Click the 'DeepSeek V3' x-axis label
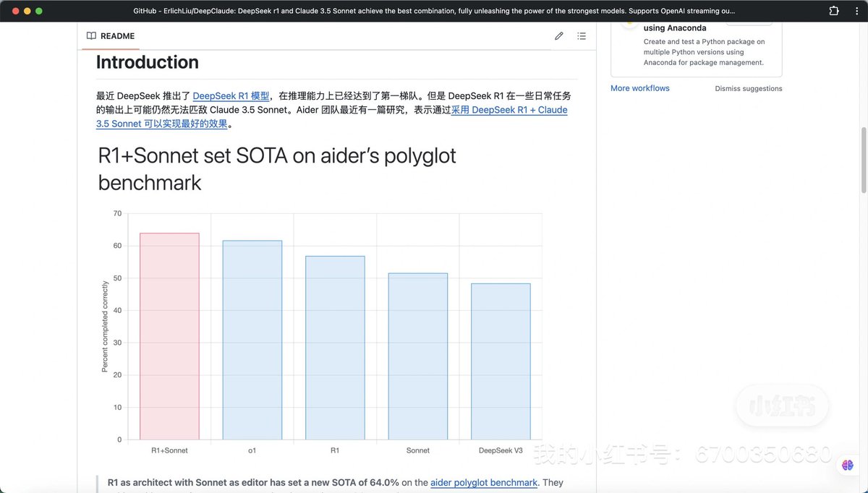Screen dimensions: 868x493 coord(501,450)
